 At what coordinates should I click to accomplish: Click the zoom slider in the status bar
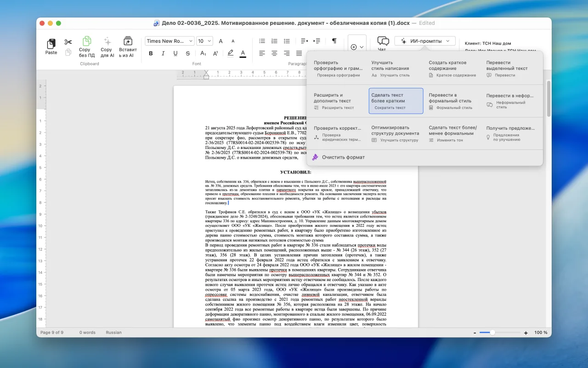[x=500, y=333]
